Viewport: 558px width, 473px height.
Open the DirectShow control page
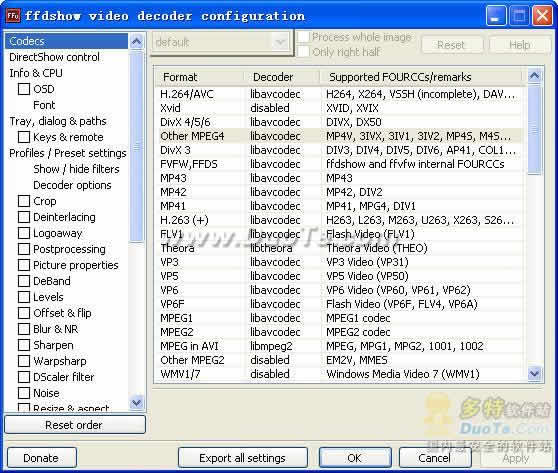coord(54,57)
